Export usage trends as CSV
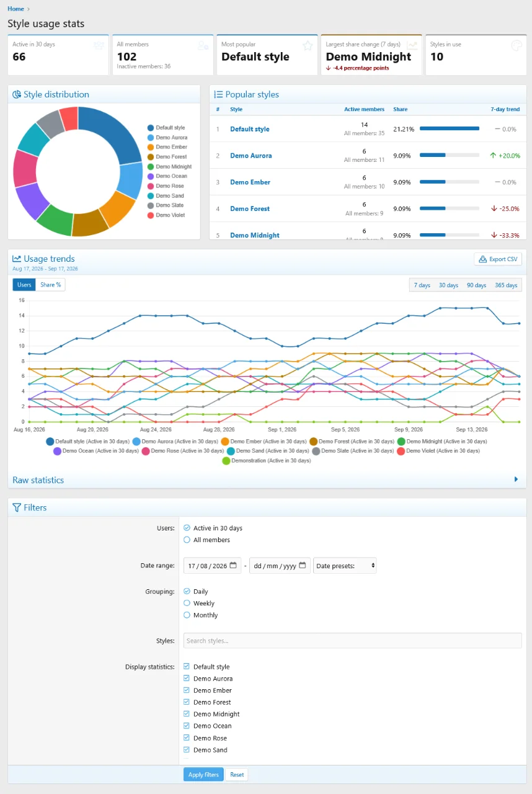 498,259
